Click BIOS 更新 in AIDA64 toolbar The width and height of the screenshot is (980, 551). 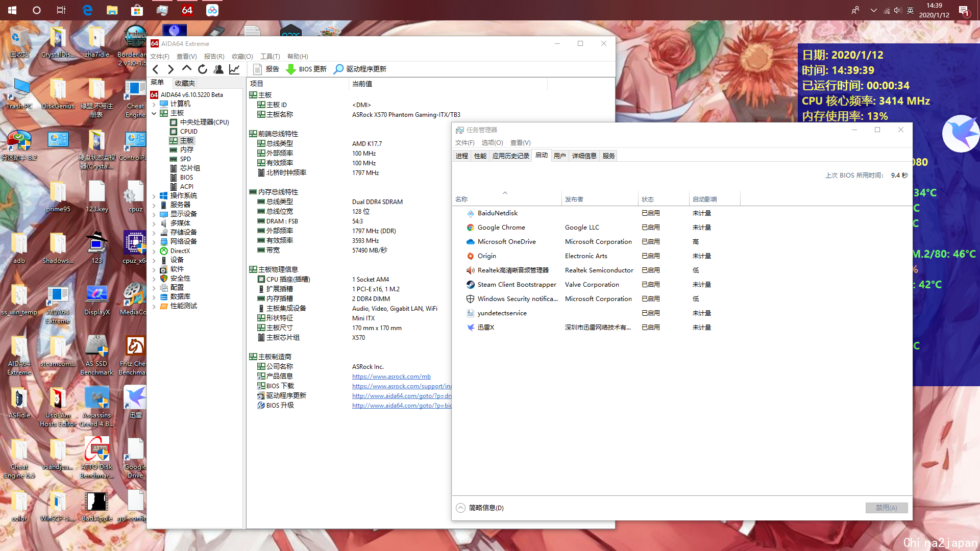306,69
